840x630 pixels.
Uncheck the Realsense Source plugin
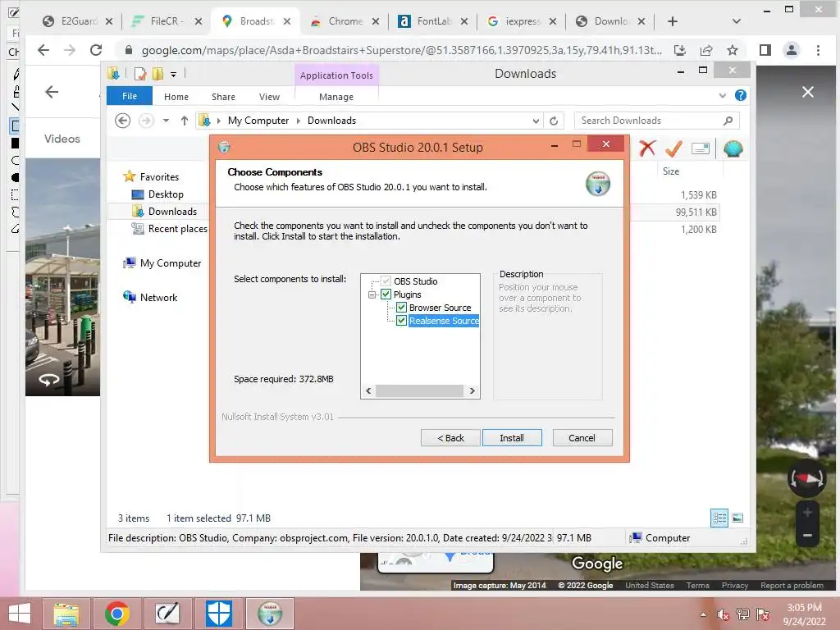401,321
